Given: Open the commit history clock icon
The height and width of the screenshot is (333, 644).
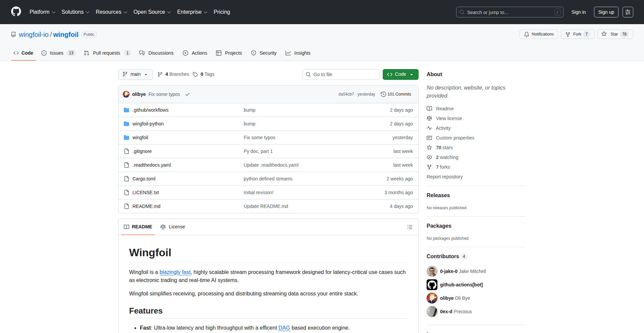Looking at the screenshot, I should click(x=383, y=94).
